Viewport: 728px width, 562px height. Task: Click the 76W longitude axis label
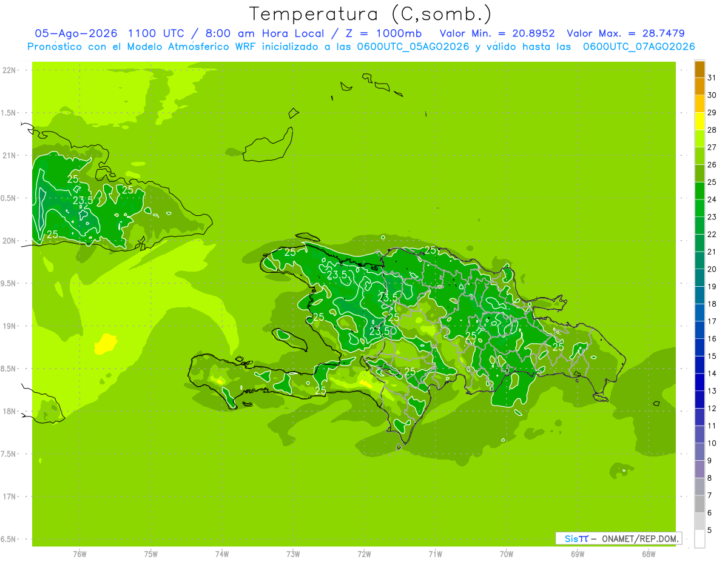point(79,554)
